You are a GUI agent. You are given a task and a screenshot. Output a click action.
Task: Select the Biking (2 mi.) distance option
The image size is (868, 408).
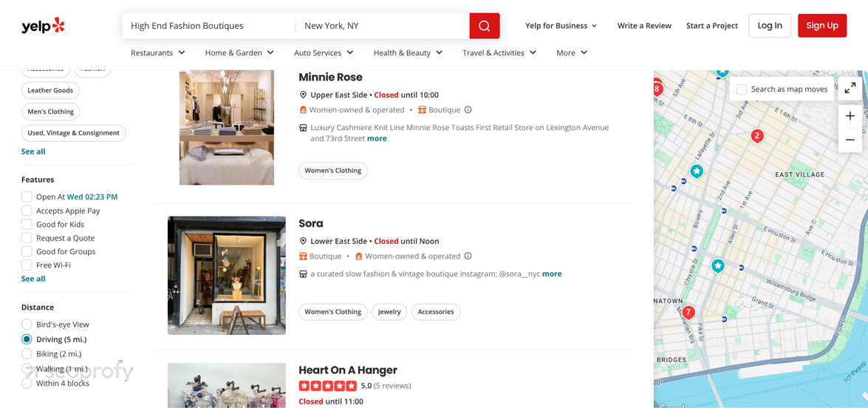coord(27,354)
